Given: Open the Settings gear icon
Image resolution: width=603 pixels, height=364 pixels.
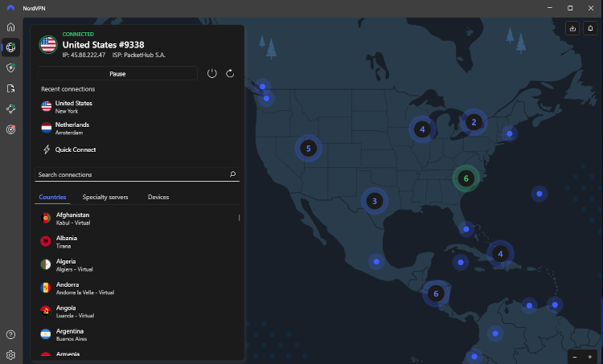Looking at the screenshot, I should (10, 355).
